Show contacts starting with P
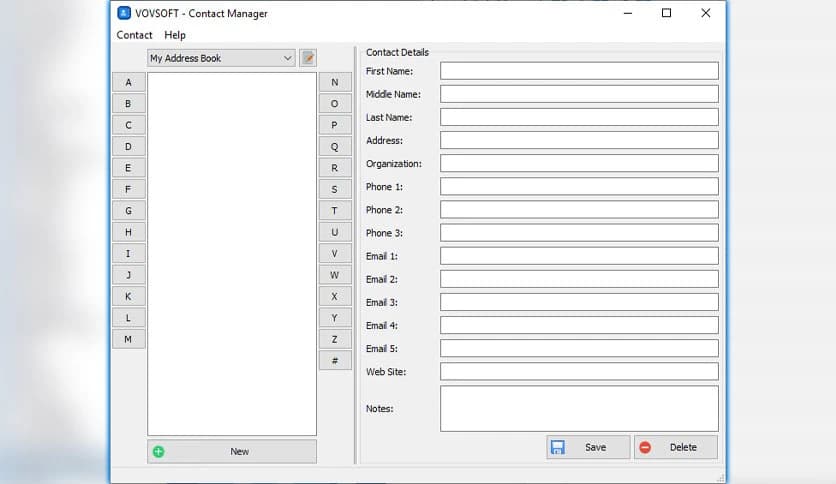The width and height of the screenshot is (836, 484). 335,125
